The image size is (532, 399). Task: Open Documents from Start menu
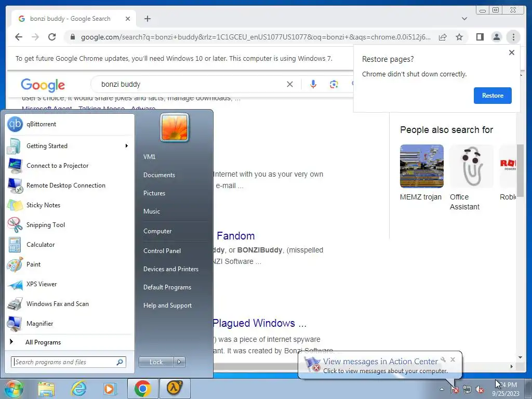coord(159,175)
